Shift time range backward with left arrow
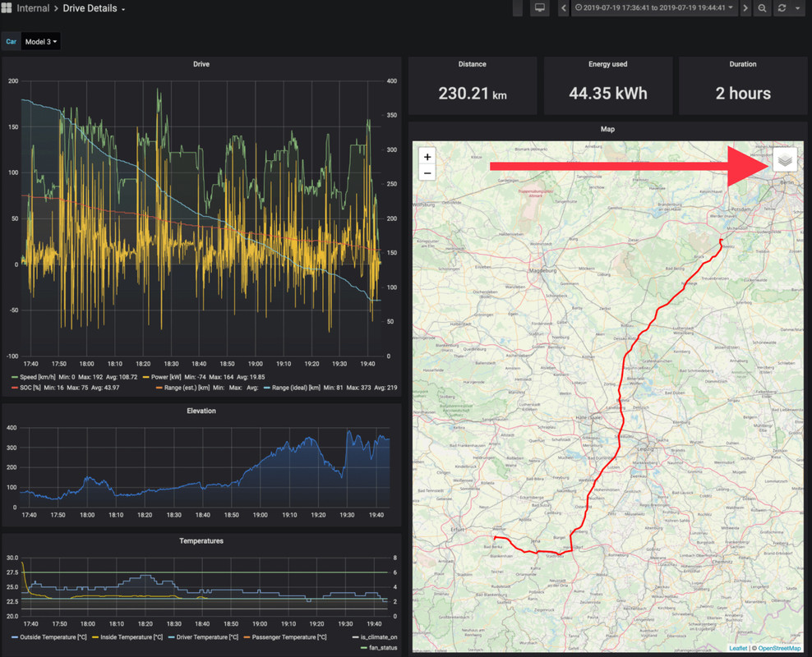This screenshot has width=812, height=657. point(564,7)
